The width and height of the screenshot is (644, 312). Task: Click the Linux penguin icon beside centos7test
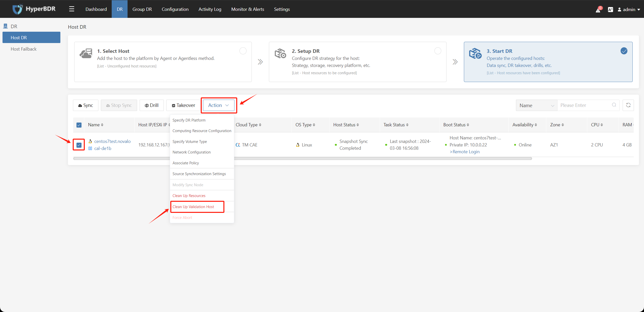[x=90, y=141]
